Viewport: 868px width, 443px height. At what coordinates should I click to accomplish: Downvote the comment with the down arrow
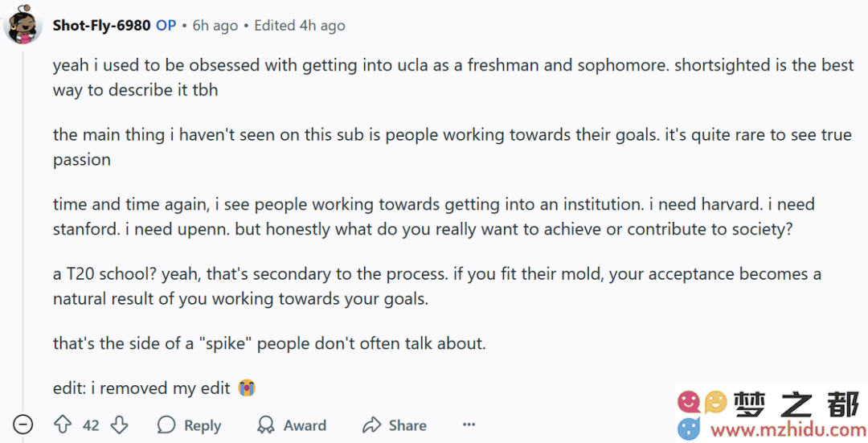[x=119, y=425]
